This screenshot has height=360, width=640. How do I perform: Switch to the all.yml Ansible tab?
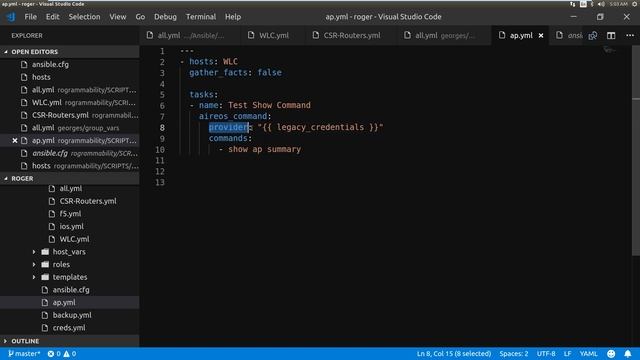tap(191, 36)
